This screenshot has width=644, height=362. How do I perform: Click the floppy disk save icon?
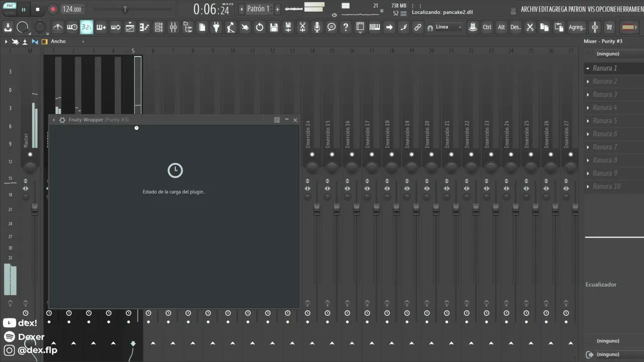pos(274,27)
